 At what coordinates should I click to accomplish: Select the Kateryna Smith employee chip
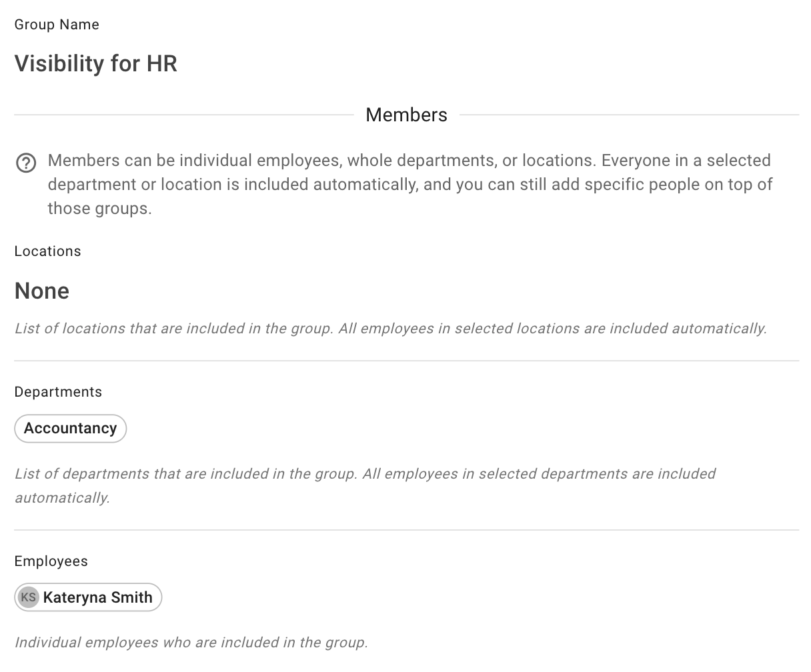click(87, 597)
